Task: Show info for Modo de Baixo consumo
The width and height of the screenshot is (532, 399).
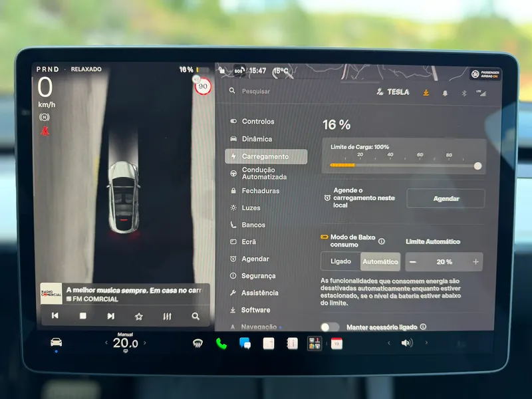Action: tap(381, 241)
